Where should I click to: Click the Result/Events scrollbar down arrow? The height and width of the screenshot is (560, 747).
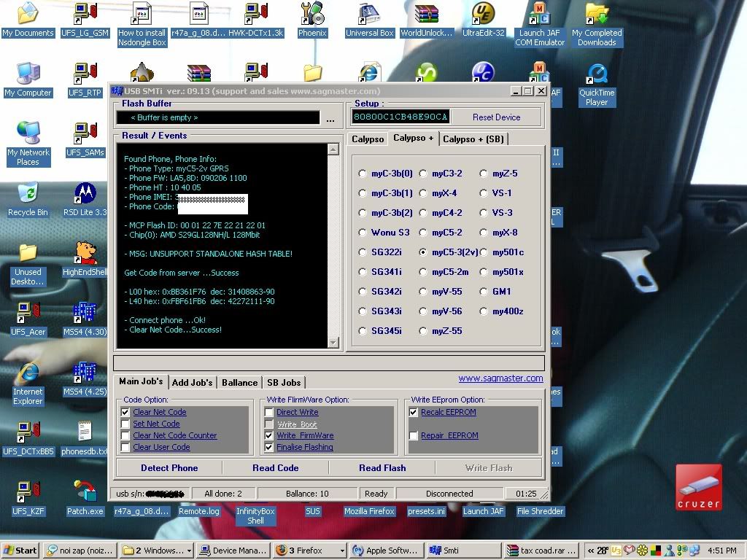(333, 342)
